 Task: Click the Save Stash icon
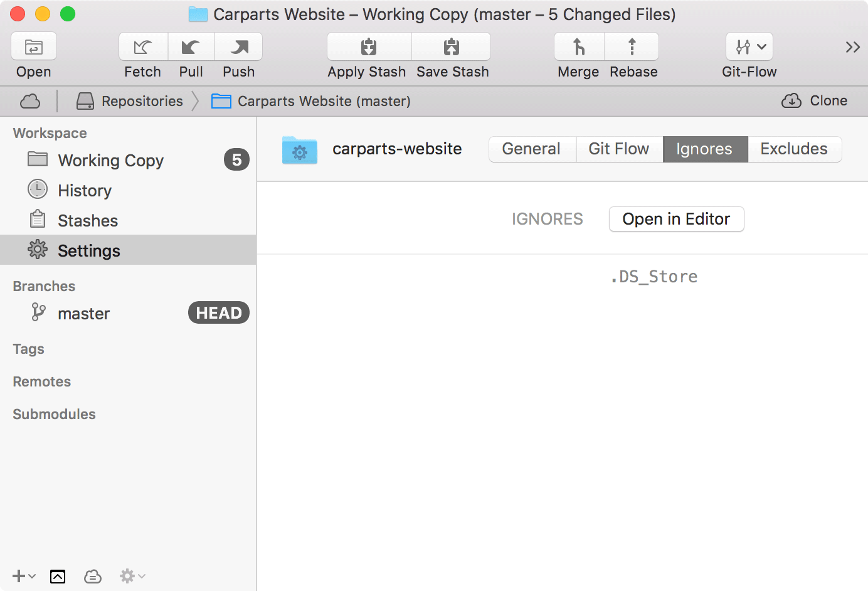pos(452,47)
